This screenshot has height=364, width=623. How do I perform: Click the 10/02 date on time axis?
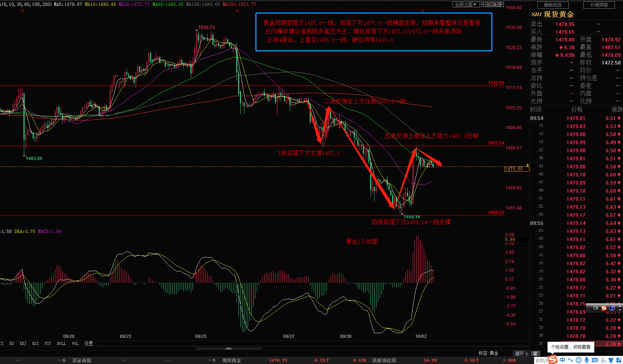click(x=421, y=336)
